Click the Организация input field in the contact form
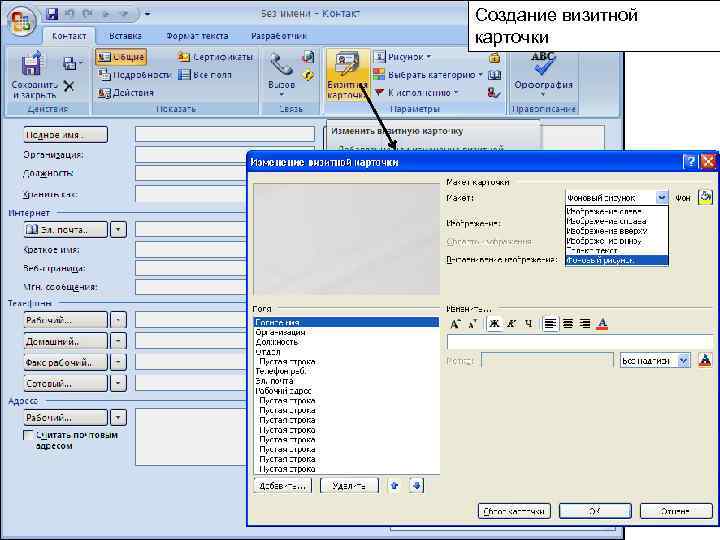The height and width of the screenshot is (540, 720). pyautogui.click(x=225, y=155)
